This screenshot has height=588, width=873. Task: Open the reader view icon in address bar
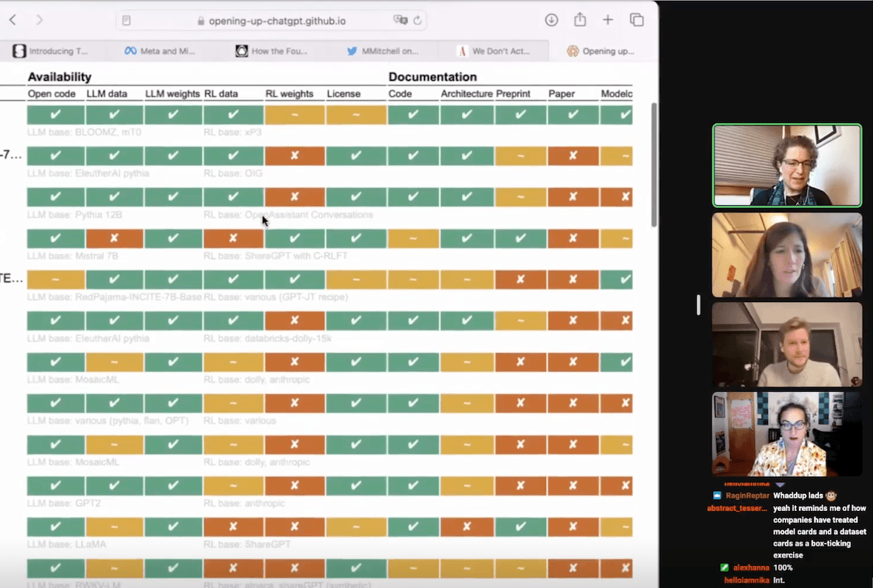[127, 21]
